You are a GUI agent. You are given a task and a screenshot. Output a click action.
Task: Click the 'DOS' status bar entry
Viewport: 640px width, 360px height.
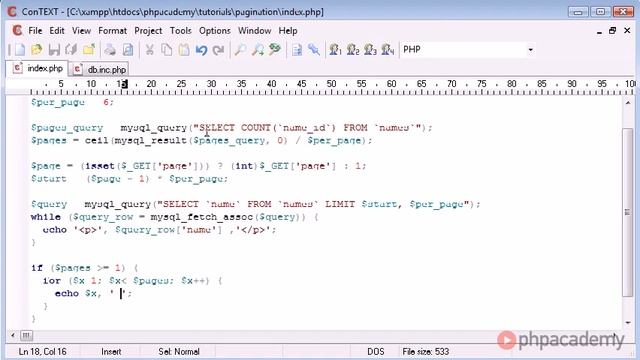376,351
